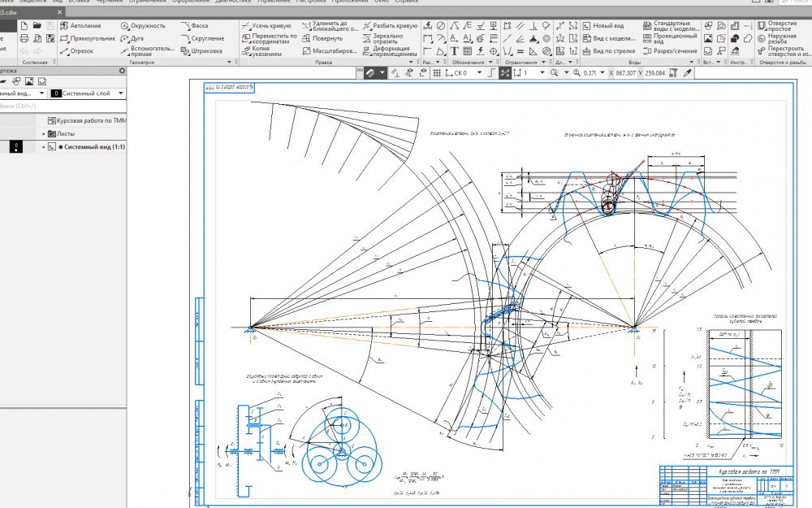The image size is (812, 508).
Task: Click the Новый вид button
Action: point(608,26)
